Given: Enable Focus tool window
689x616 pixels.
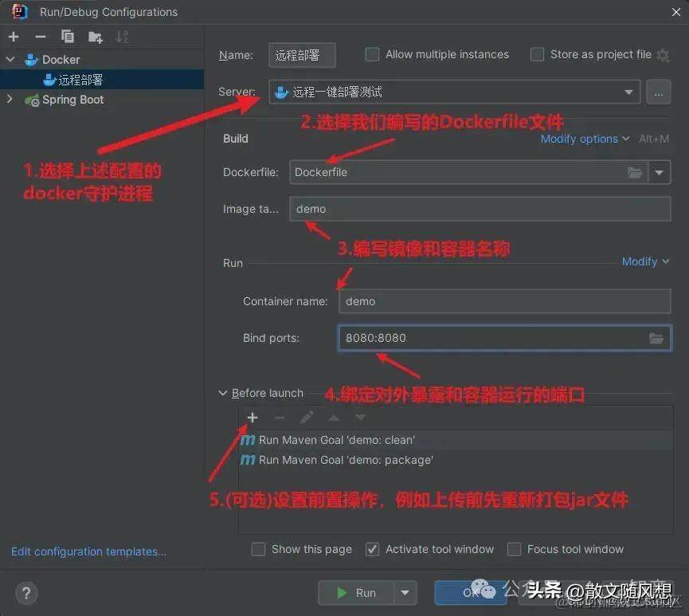Looking at the screenshot, I should click(514, 549).
